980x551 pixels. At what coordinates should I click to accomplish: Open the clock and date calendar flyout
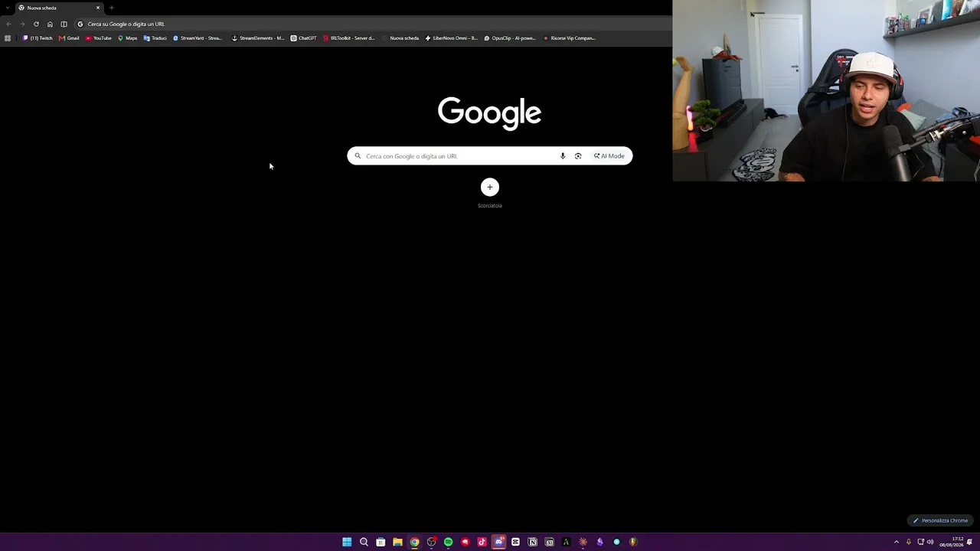[952, 542]
